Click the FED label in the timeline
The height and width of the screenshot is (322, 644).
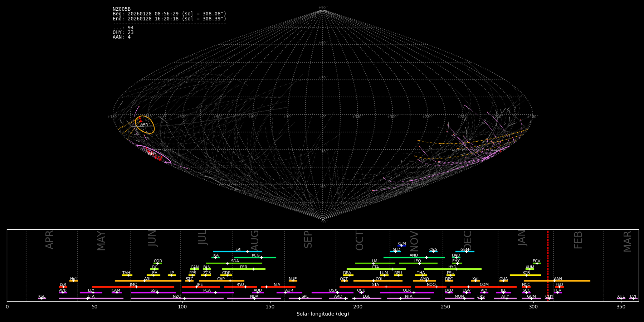click(559, 285)
